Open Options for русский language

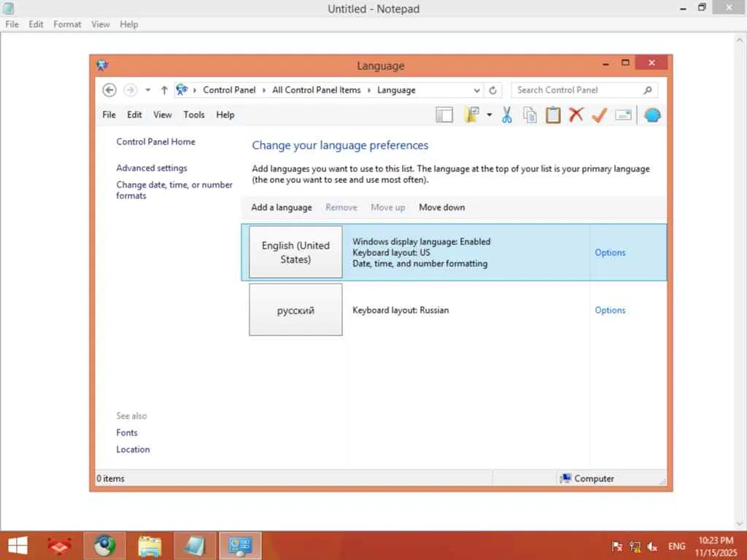610,310
